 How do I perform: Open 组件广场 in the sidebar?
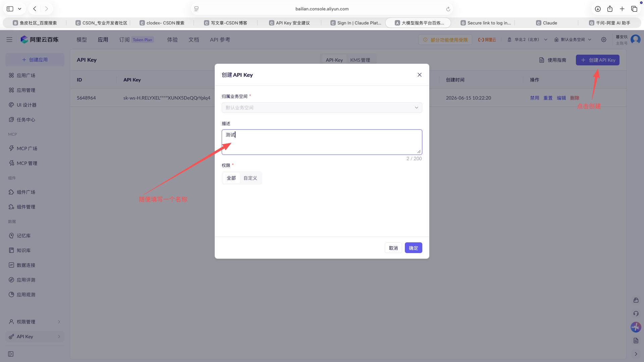35,192
